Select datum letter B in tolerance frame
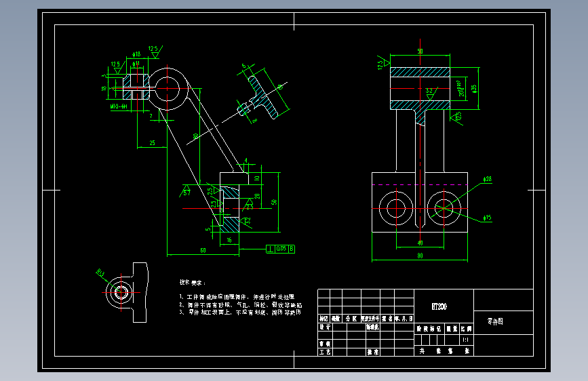Viewport: 588px width, 381px height. pyautogui.click(x=292, y=249)
